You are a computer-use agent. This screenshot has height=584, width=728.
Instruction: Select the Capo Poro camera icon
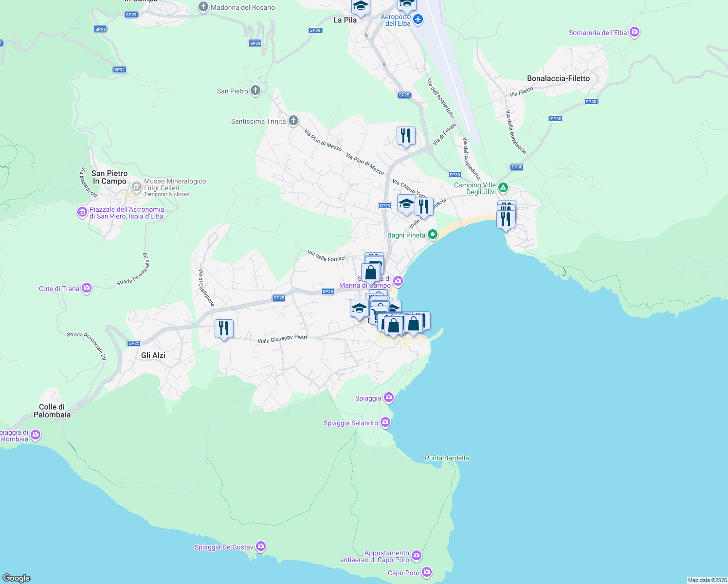427,572
